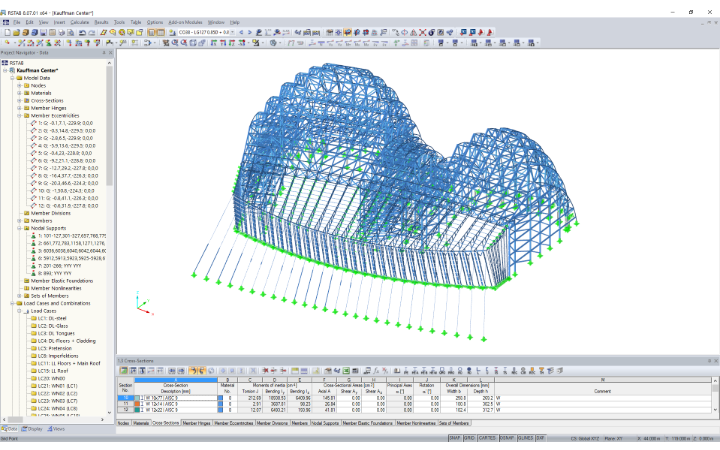Screen dimensions: 720x450
Task: Click the dark sphere icon in the top toolbar
Action: pyautogui.click(x=432, y=33)
